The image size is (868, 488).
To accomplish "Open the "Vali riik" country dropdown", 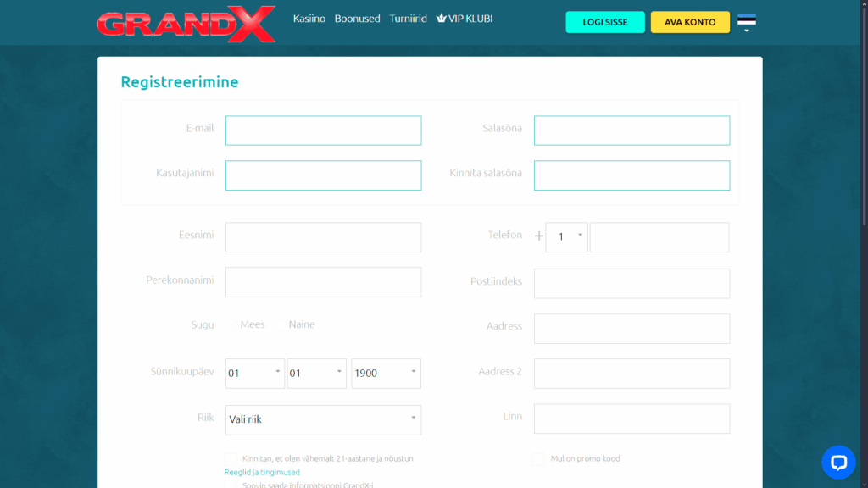I will point(323,419).
